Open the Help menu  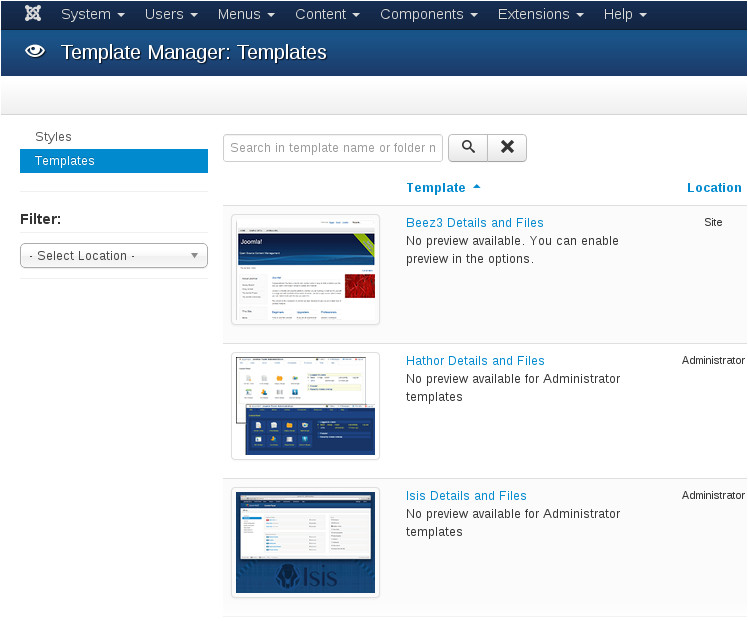coord(625,14)
